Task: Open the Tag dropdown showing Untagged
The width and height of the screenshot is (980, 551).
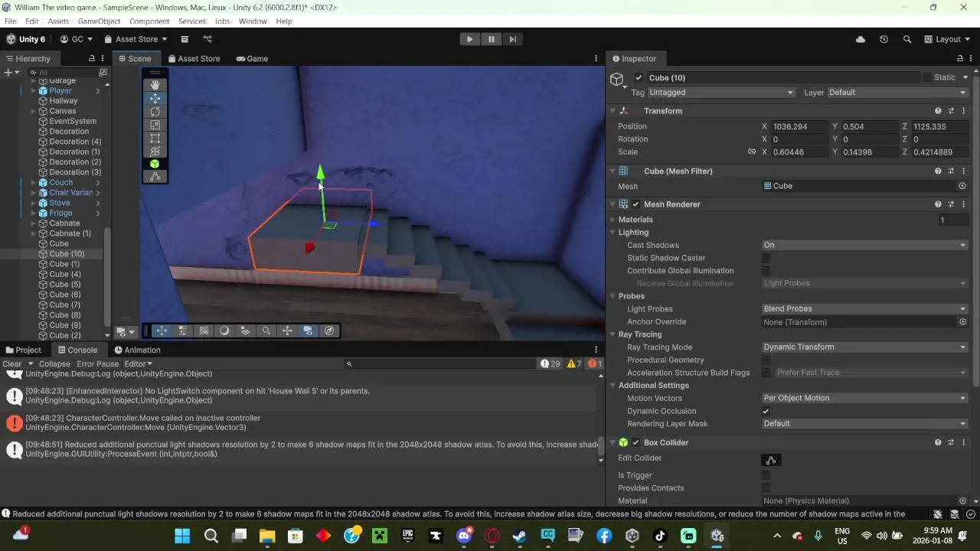Action: point(720,93)
